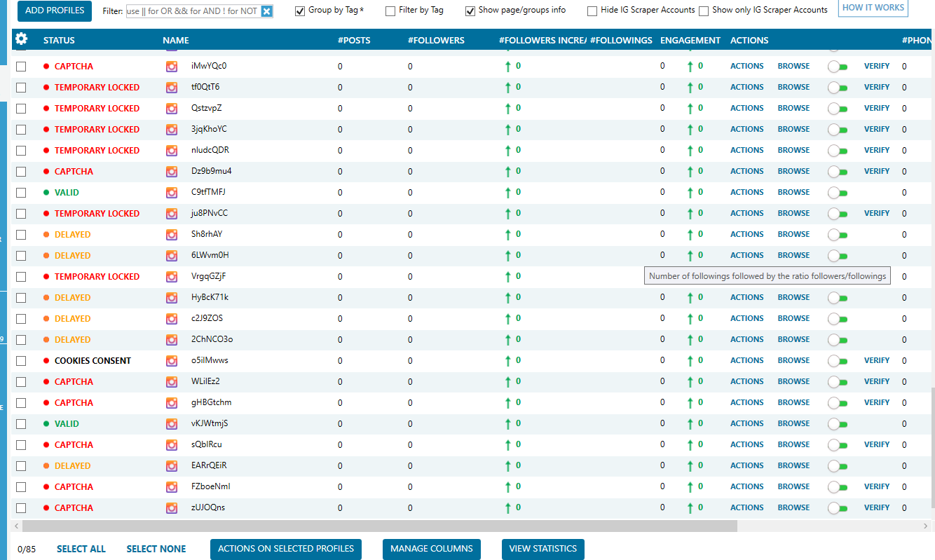Click the Instagram icon beside Sh8rhAY
Screen dimensions: 935x560
(x=172, y=235)
